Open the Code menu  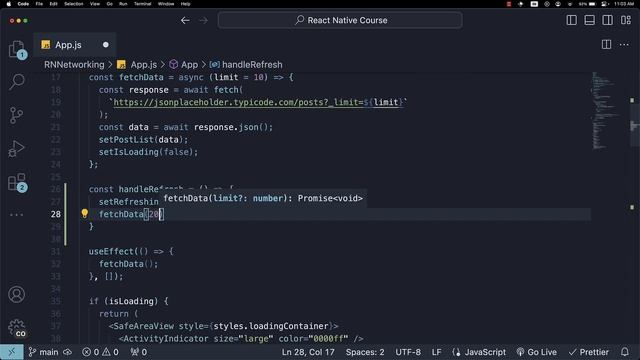click(x=23, y=4)
